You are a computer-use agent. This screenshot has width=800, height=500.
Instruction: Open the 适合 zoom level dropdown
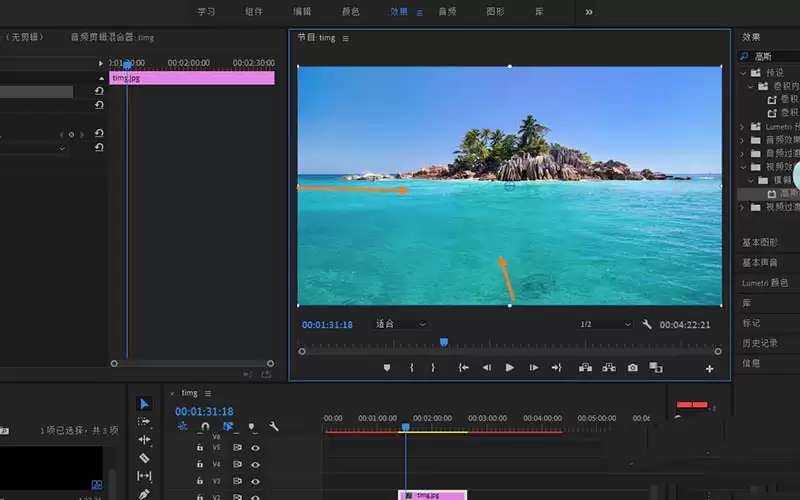click(401, 324)
